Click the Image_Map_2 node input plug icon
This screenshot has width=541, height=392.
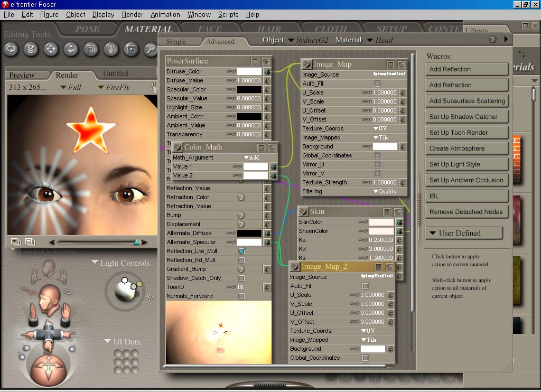pos(295,267)
